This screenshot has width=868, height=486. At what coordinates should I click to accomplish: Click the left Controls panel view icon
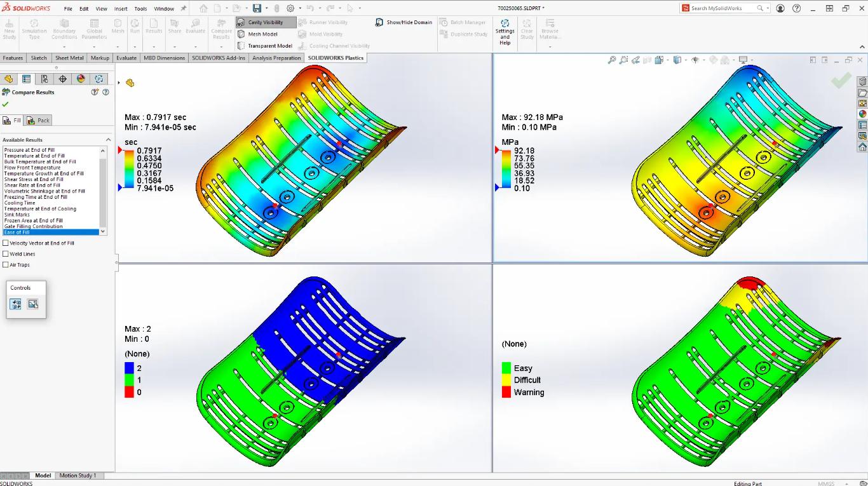[x=16, y=304]
